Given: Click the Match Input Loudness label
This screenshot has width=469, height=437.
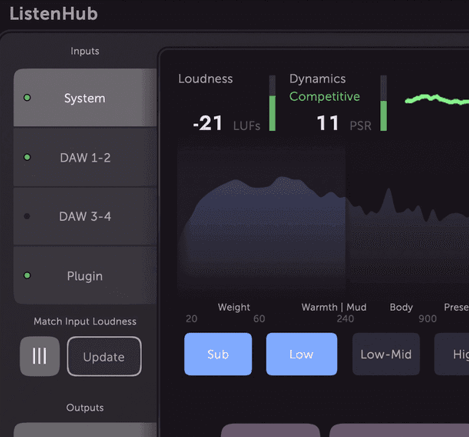Looking at the screenshot, I should pyautogui.click(x=85, y=321).
